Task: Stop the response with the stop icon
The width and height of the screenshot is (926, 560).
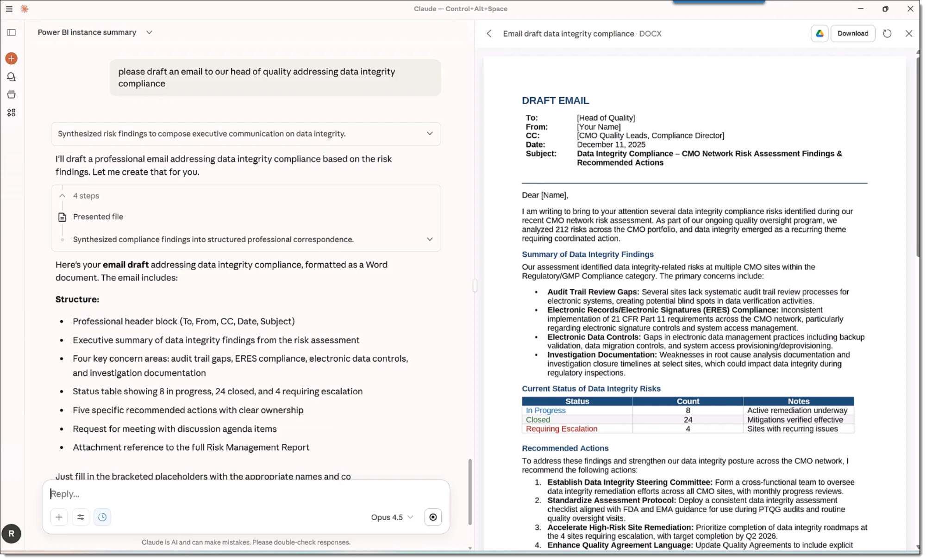Action: (x=433, y=517)
